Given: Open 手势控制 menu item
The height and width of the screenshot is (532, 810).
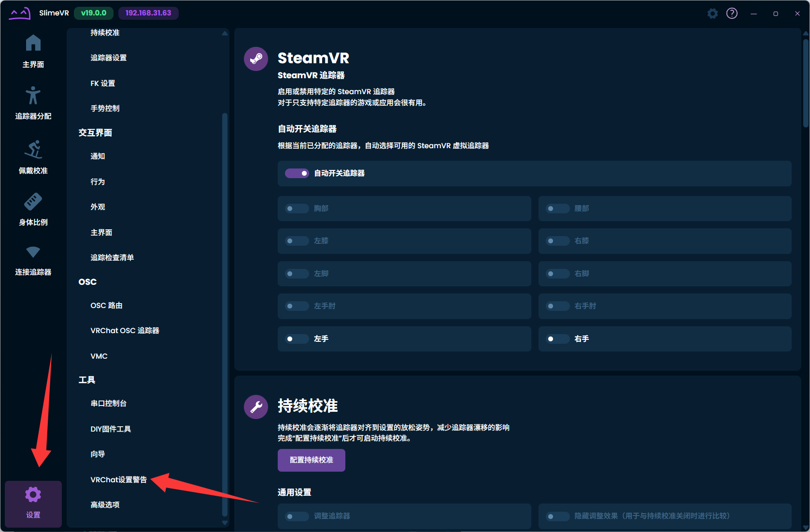Looking at the screenshot, I should tap(105, 109).
